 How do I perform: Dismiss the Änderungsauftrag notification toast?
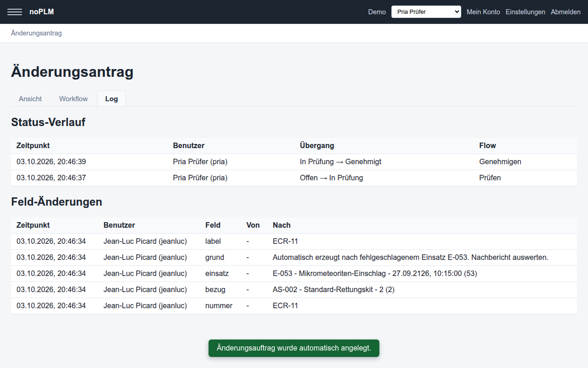294,348
